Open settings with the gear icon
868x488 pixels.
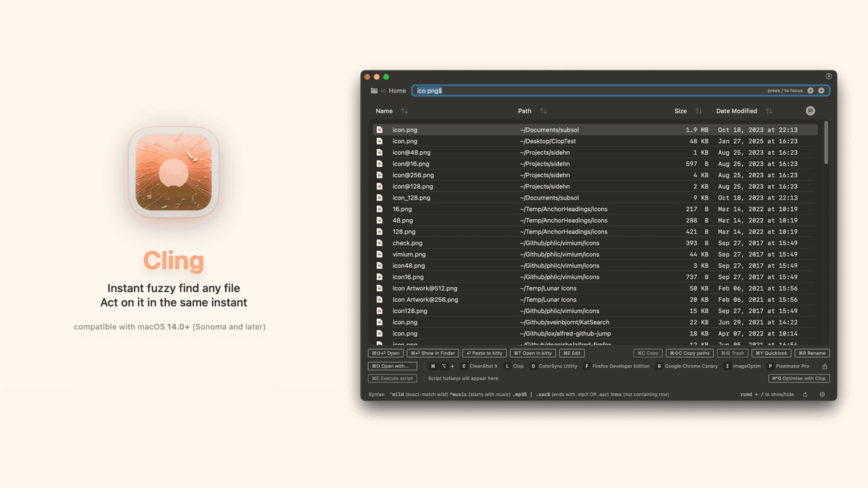coord(822,395)
